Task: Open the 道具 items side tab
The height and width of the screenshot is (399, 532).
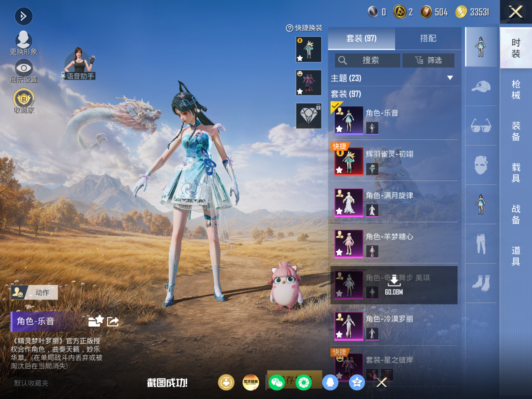Action: (x=516, y=256)
